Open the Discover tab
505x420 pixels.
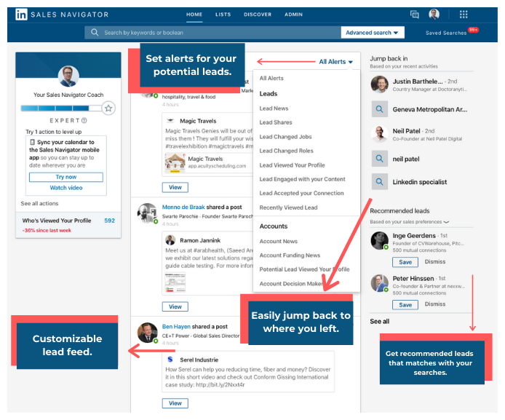pos(258,15)
